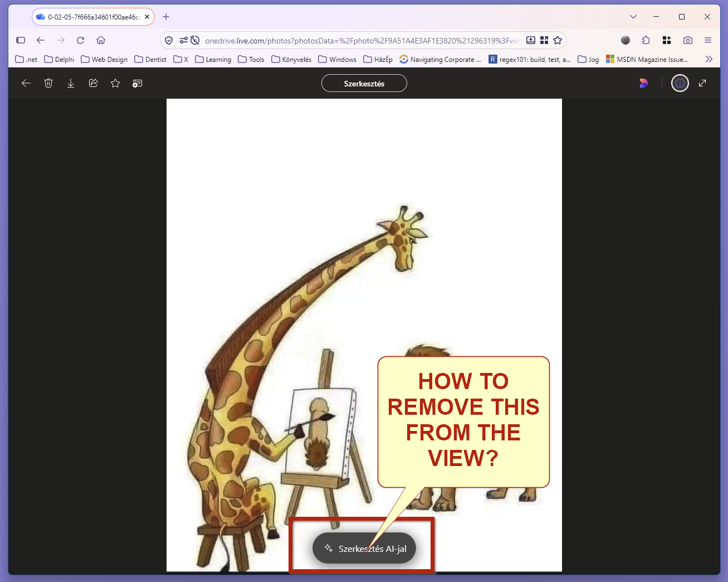Open Tools bookmarks folder
Viewport: 728px width, 582px height.
click(x=251, y=59)
